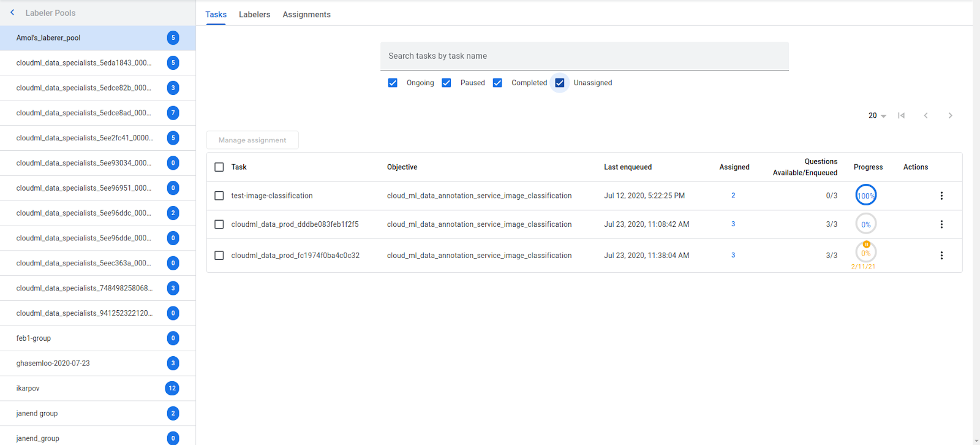Click the 100% progress circle
Viewport: 980px width, 445px height.
865,196
